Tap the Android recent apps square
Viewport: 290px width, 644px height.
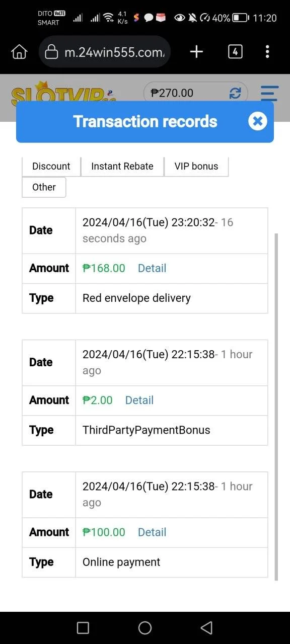(x=83, y=627)
